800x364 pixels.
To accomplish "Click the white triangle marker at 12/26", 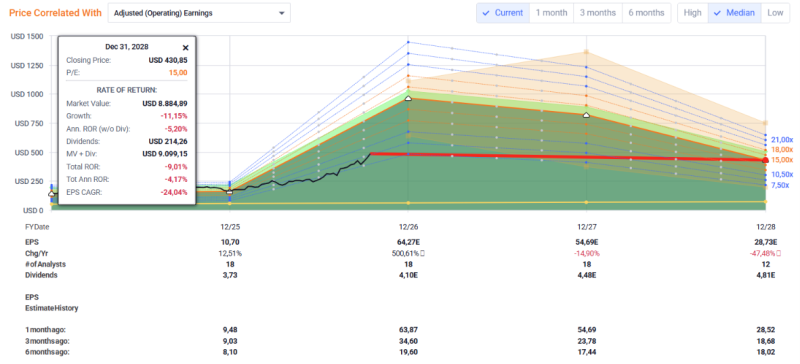I will point(408,98).
